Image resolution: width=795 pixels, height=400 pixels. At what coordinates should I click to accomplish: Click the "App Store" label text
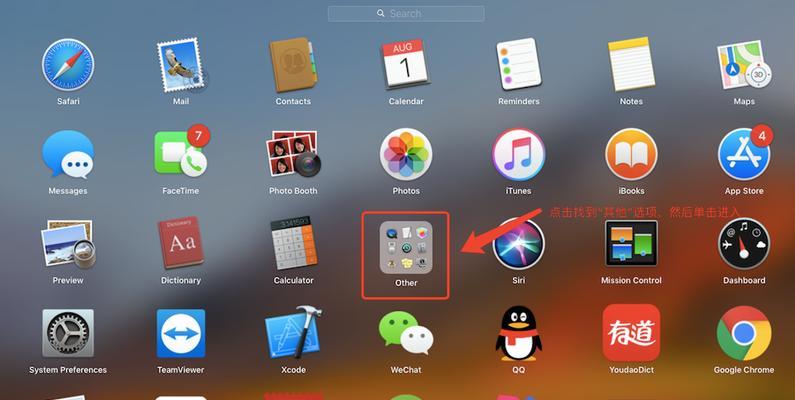[x=744, y=191]
